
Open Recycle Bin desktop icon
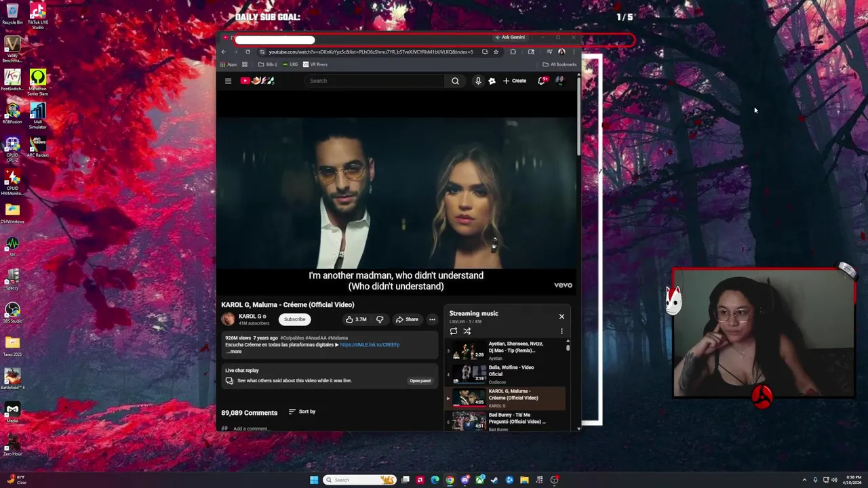(x=12, y=14)
